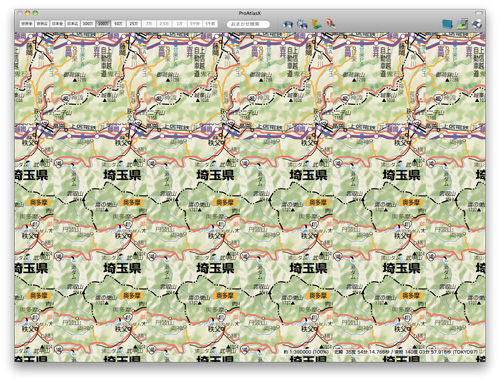
Task: Set map scale to 50万
Action: coord(118,24)
